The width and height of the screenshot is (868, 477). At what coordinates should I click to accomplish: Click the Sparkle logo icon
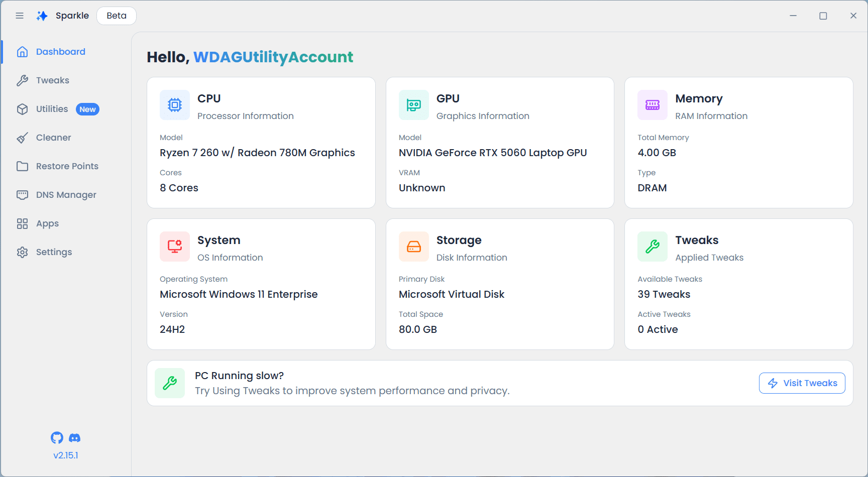42,16
